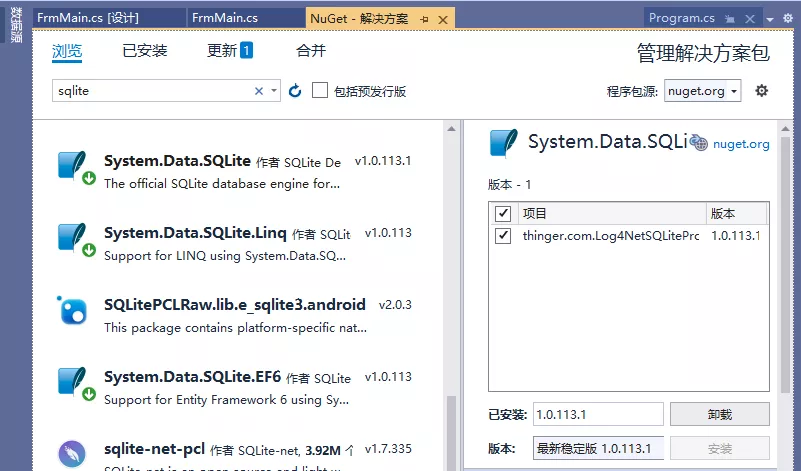Click the package list vertical scrollbar
The width and height of the screenshot is (801, 471).
[450, 300]
